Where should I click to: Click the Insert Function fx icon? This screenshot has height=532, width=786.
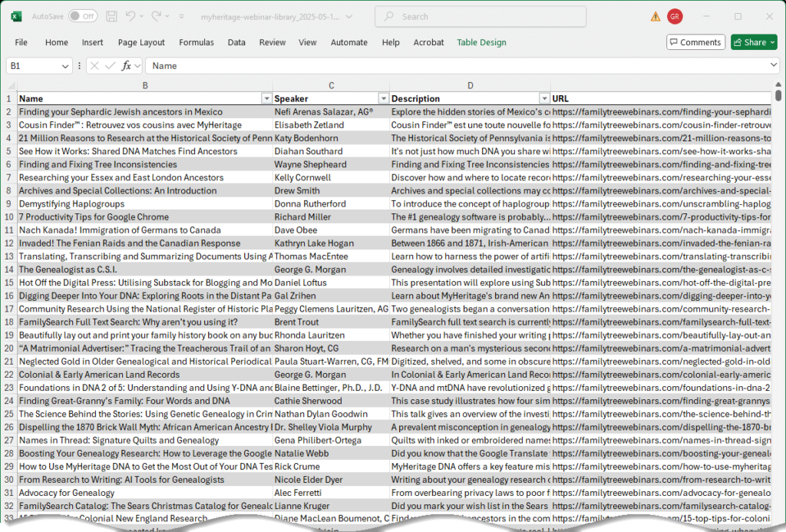127,66
